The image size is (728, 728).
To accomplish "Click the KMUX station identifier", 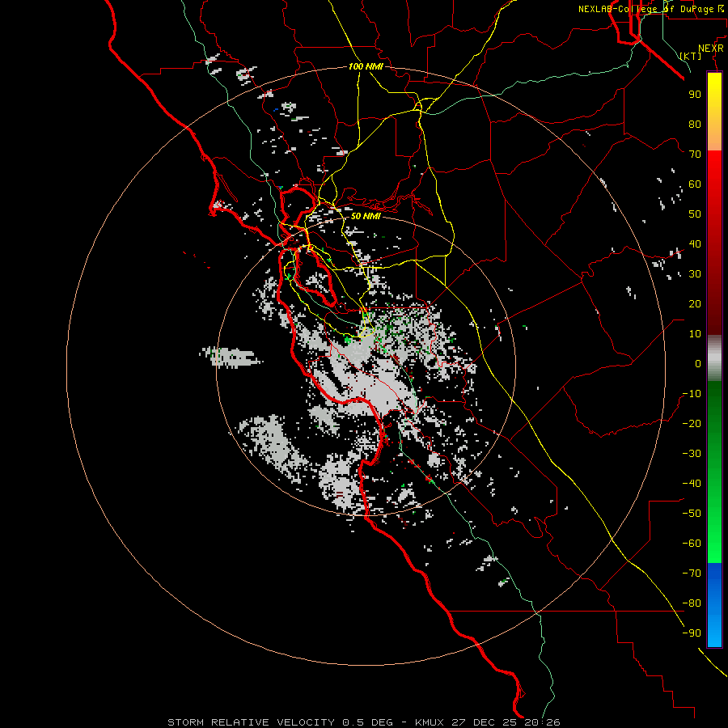I will click(430, 722).
